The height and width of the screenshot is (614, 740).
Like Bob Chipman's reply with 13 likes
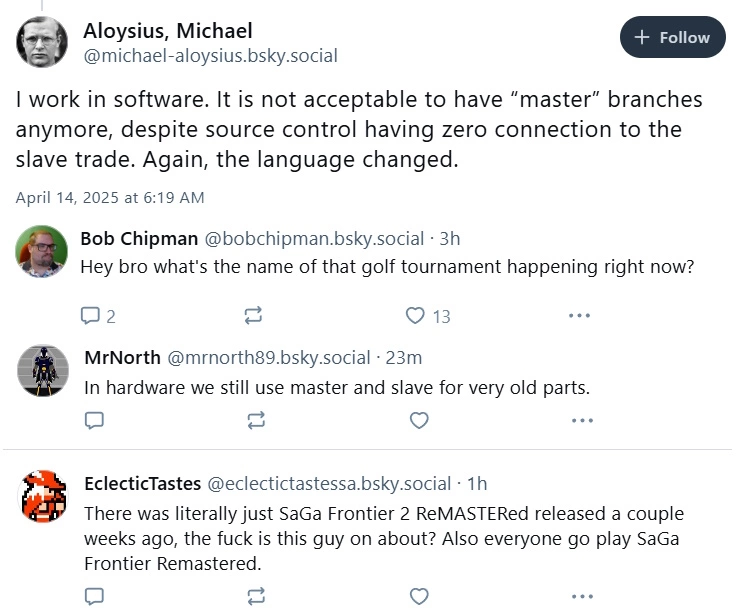(428, 316)
